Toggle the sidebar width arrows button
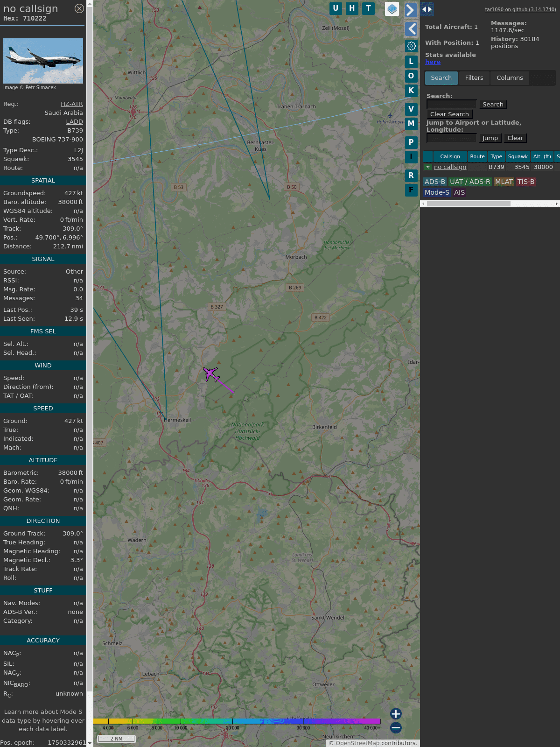 pos(427,9)
